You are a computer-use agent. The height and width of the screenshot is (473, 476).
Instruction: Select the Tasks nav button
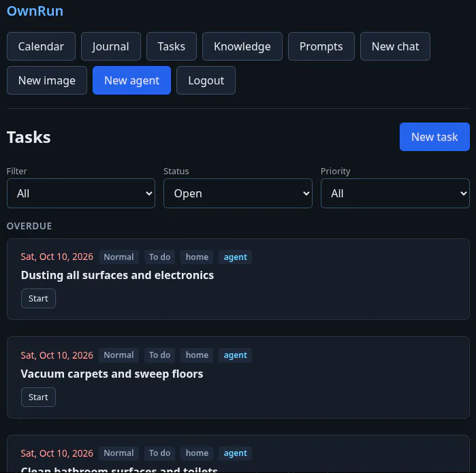click(x=172, y=46)
